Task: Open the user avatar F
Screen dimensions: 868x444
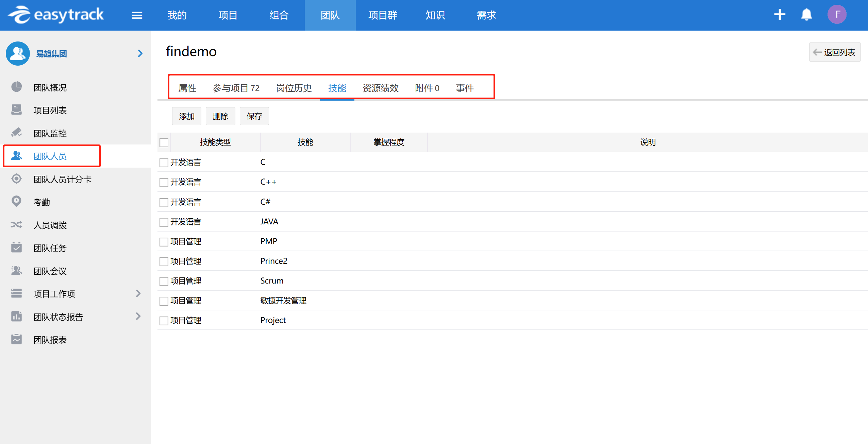Action: pos(837,15)
